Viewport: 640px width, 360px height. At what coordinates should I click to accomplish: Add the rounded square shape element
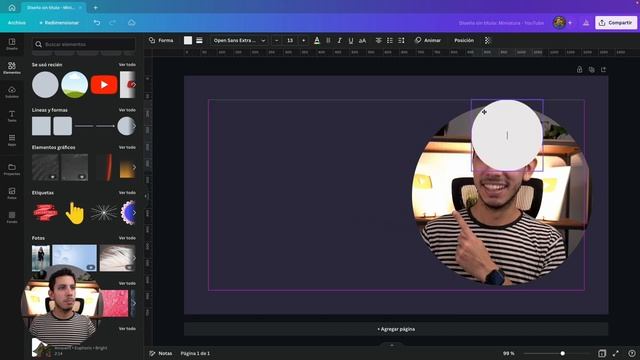coord(62,126)
